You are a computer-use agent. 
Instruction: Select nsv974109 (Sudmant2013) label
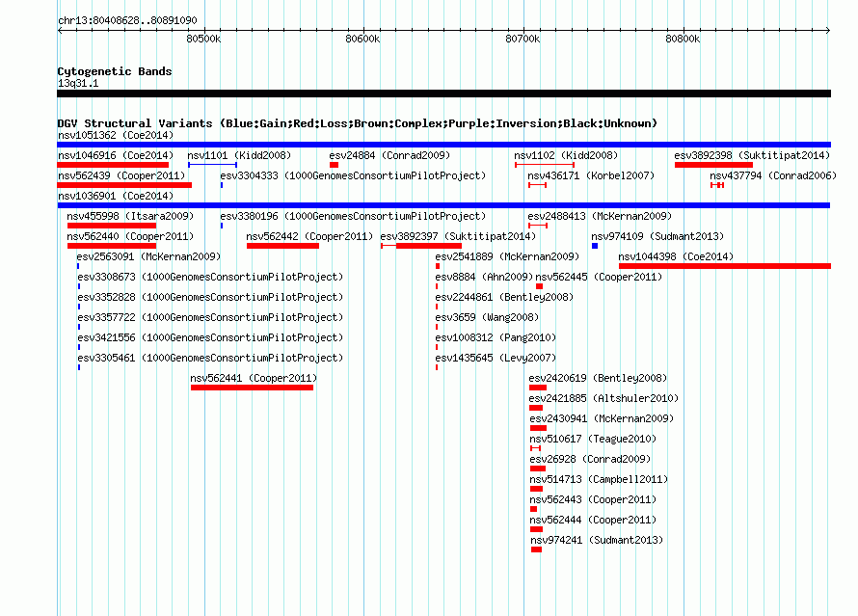pos(657,236)
